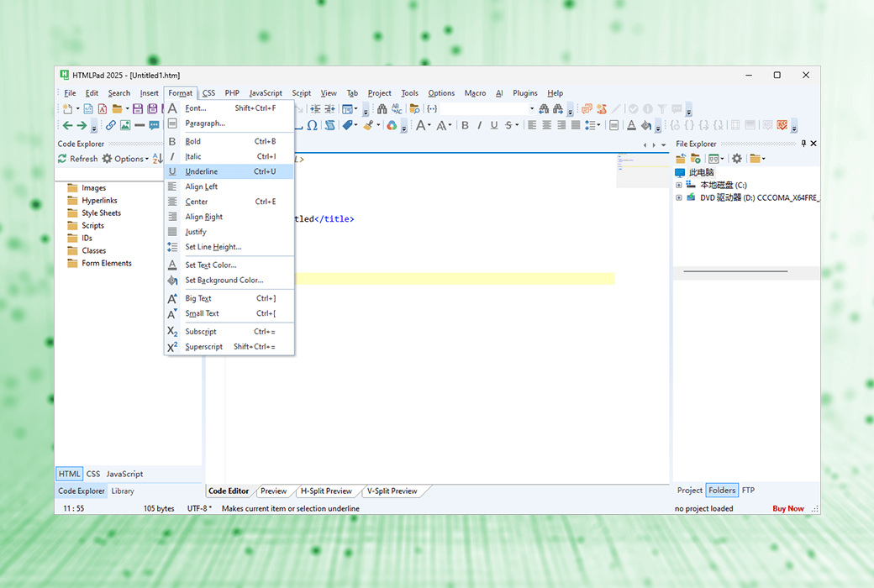Choose Font... from the Format menu
This screenshot has height=588, width=874.
click(229, 108)
